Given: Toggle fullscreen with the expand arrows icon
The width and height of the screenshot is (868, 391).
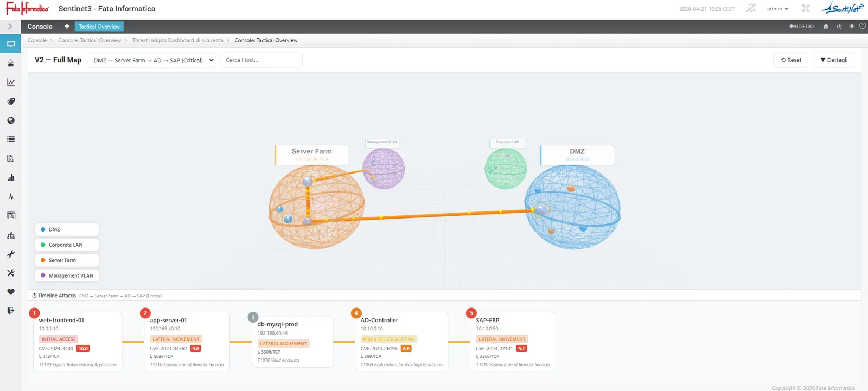Looking at the screenshot, I should pos(806,8).
